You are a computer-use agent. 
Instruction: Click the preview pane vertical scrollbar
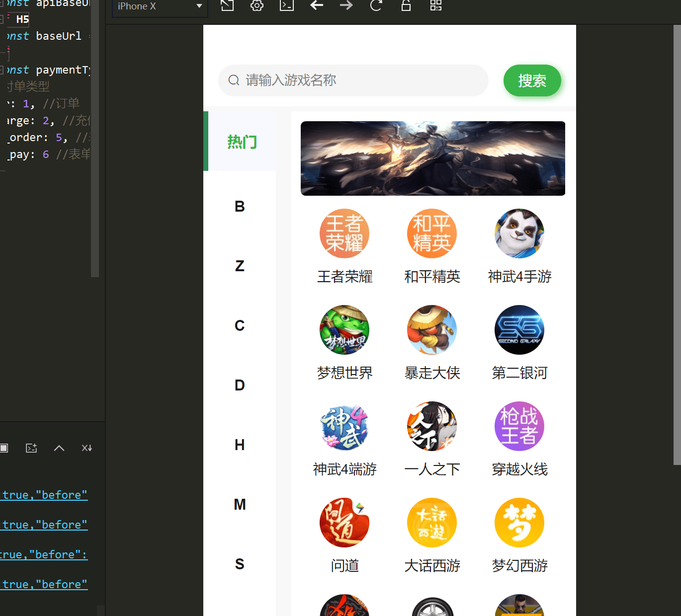(677, 245)
